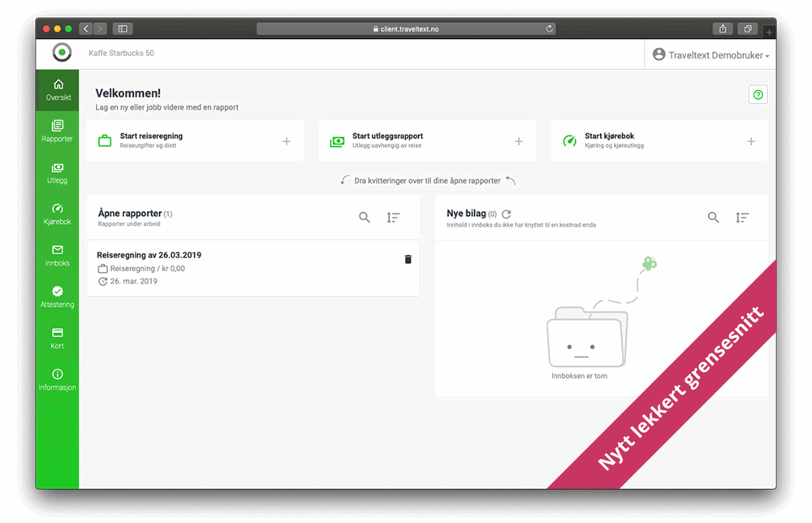Sort the Nye bilag list
Viewport: 812px width, 523px height.
[x=741, y=218]
